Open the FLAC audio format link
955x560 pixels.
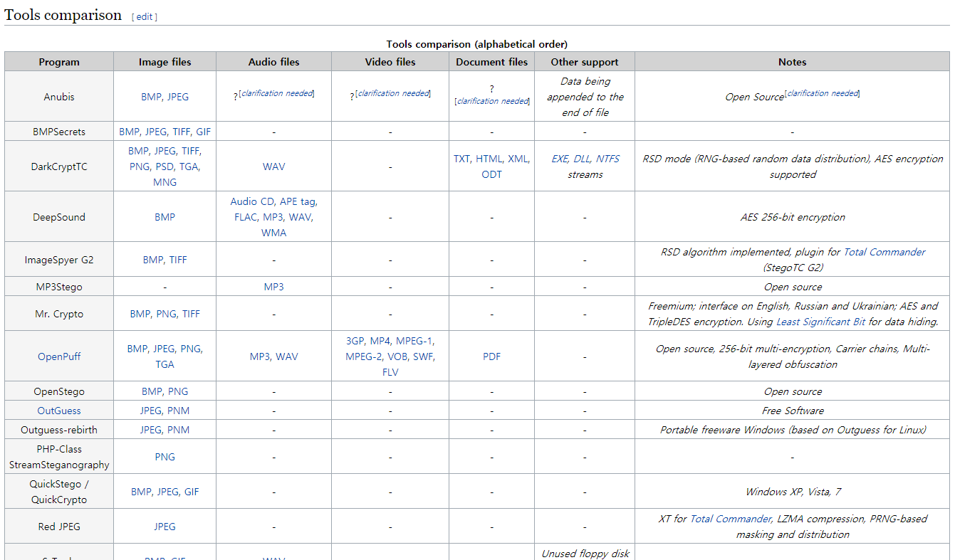coord(246,217)
